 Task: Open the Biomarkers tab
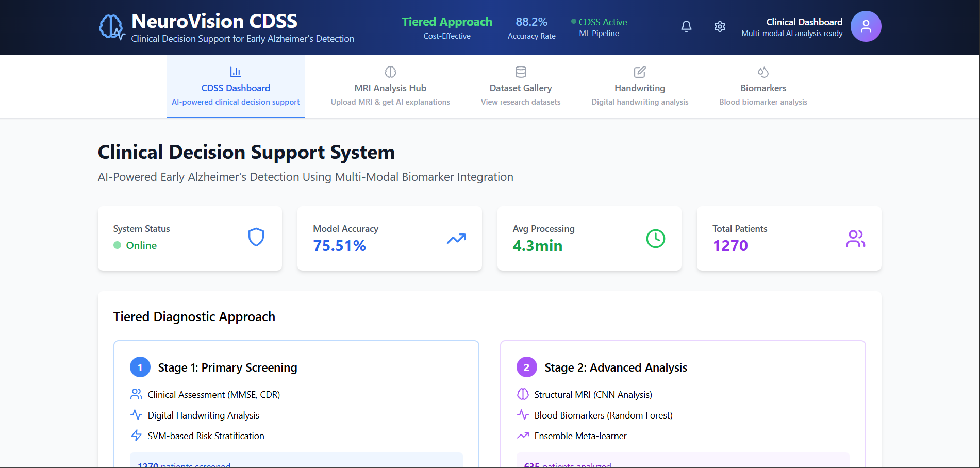[763, 87]
